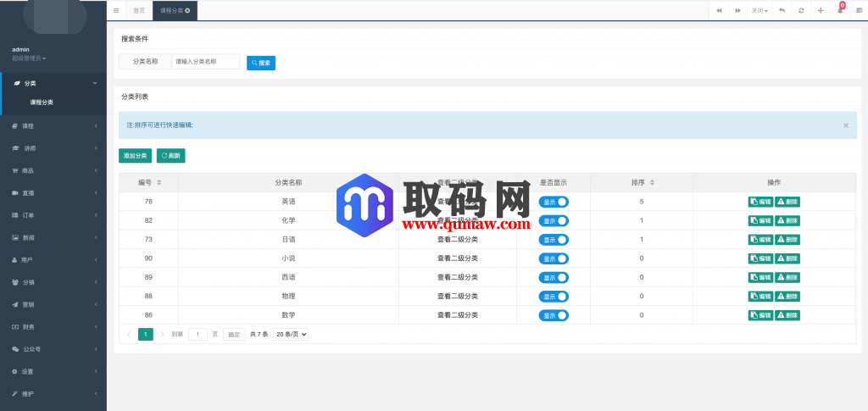Toggle the sidebar with the hamburger icon
This screenshot has width=868, height=411.
tap(115, 10)
